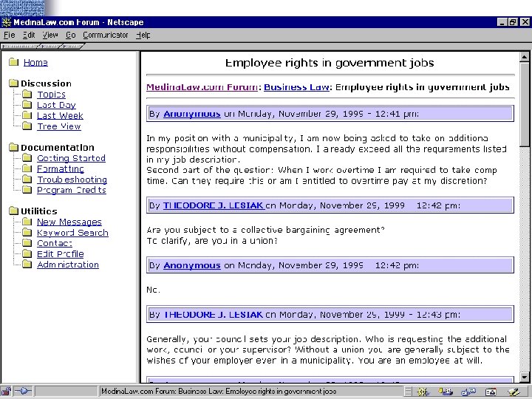
Task: Open THEODORE J. LESIAK link on 12:43 pm post
Action: coord(214,314)
